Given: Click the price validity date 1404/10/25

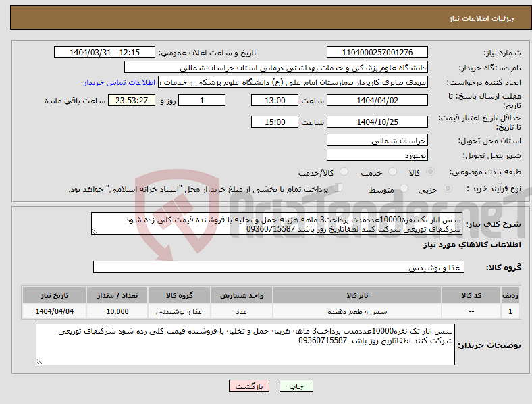Looking at the screenshot, I should [377, 122].
